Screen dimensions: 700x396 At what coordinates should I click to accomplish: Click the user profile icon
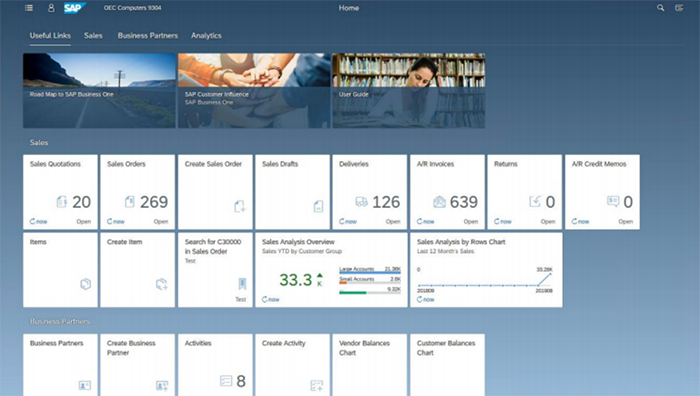tap(51, 8)
